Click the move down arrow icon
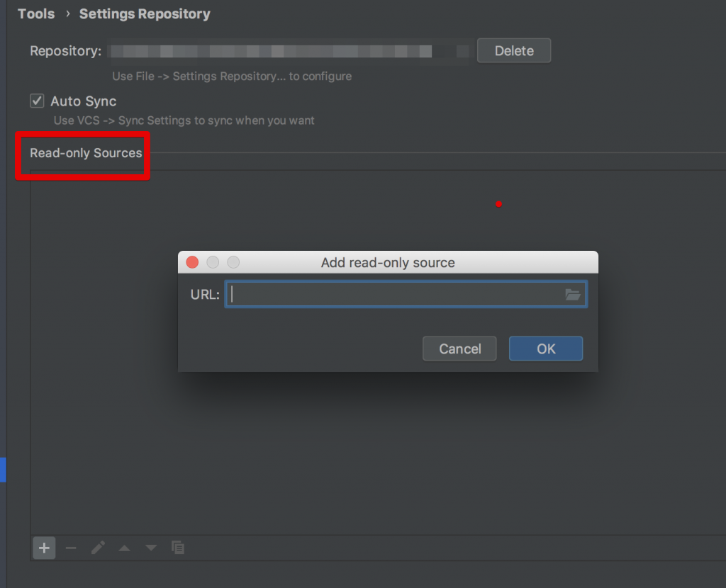The height and width of the screenshot is (588, 726). 150,548
